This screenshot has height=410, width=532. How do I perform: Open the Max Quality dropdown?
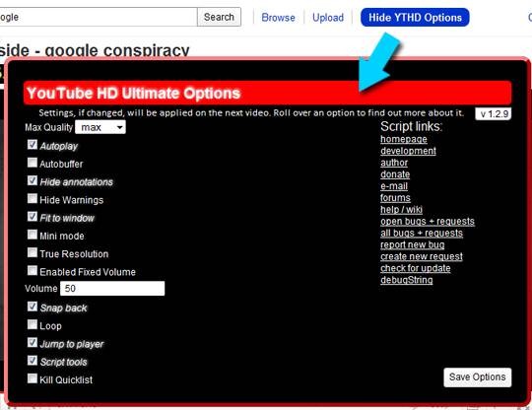[x=100, y=127]
